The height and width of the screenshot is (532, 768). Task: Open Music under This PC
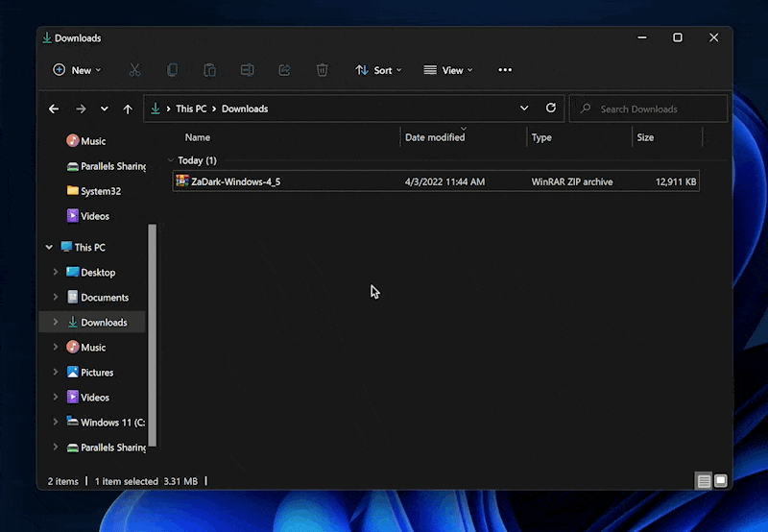click(86, 348)
